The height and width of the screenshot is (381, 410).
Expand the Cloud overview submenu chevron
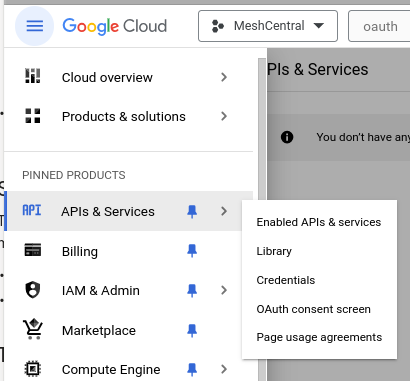(224, 77)
